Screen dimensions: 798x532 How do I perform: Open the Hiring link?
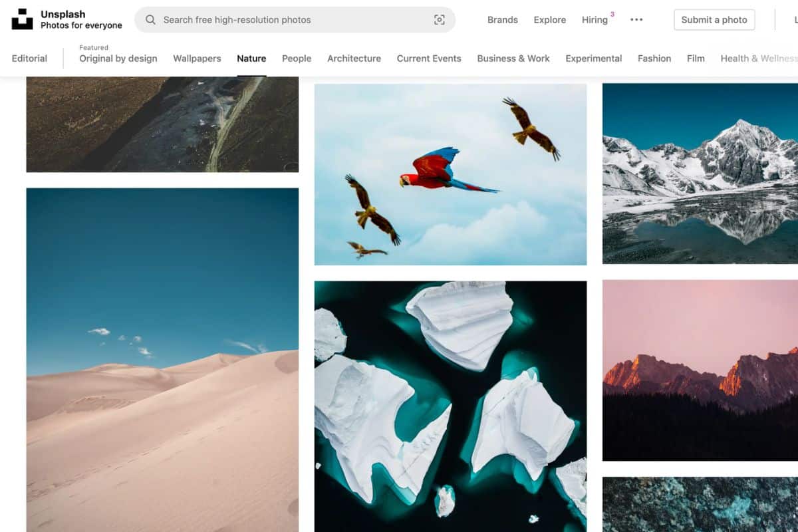(595, 20)
